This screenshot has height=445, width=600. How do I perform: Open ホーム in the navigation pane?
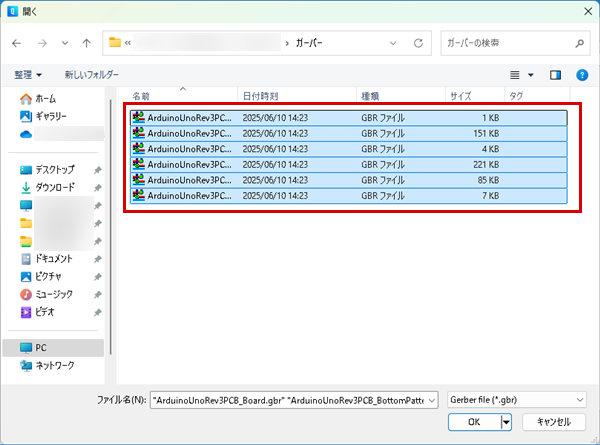click(38, 99)
